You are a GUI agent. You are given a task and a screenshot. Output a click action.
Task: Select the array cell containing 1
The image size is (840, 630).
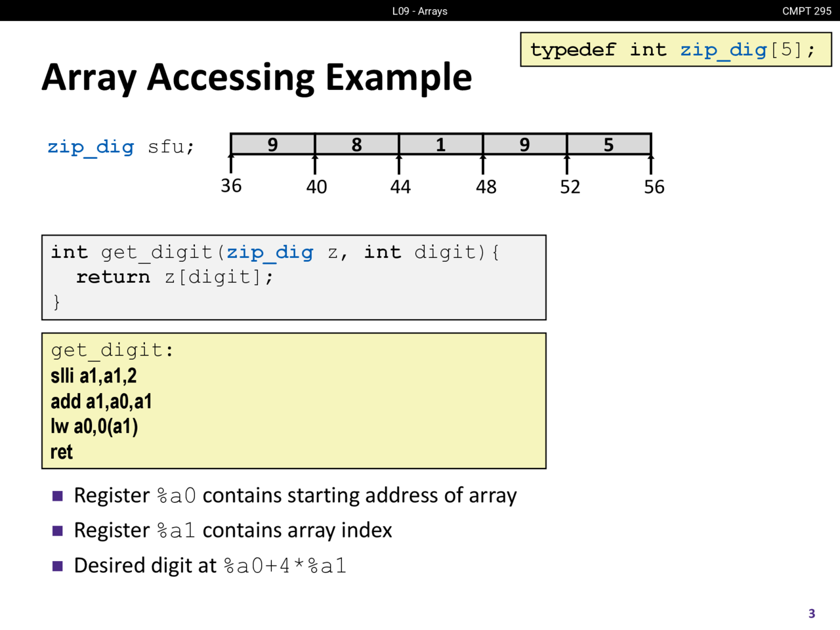[x=440, y=144]
